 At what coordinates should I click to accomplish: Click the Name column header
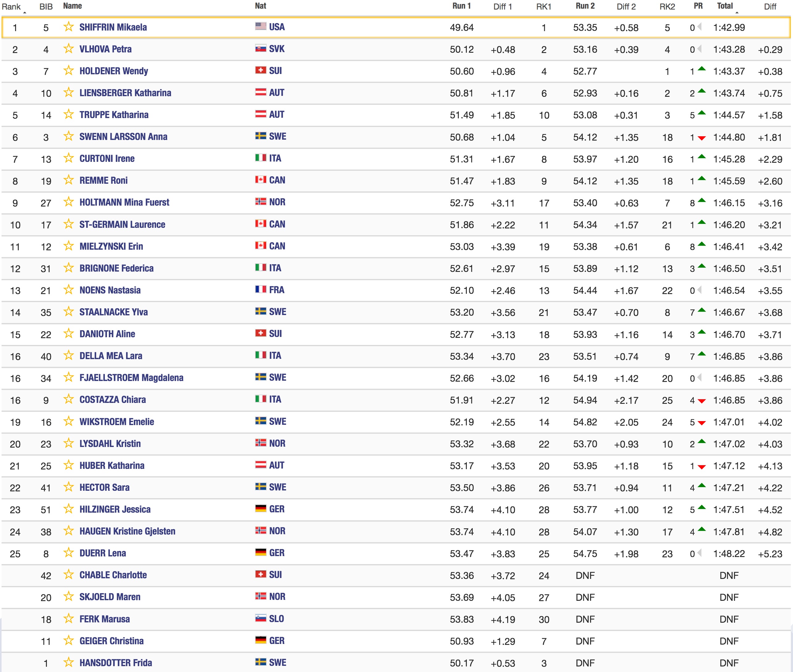(x=72, y=6)
